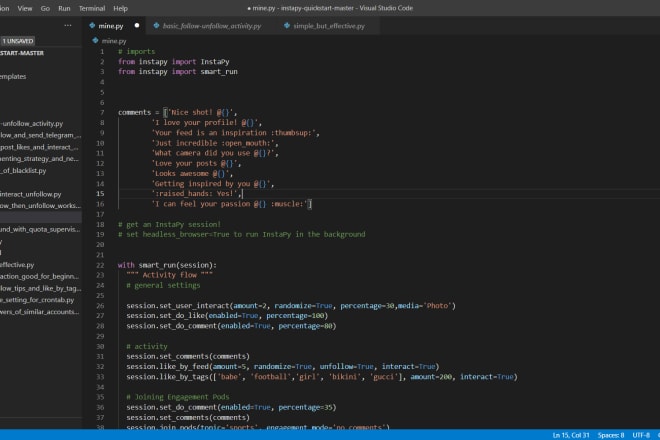
Task: Click Python file icon on mine.py tab
Action: 92,26
